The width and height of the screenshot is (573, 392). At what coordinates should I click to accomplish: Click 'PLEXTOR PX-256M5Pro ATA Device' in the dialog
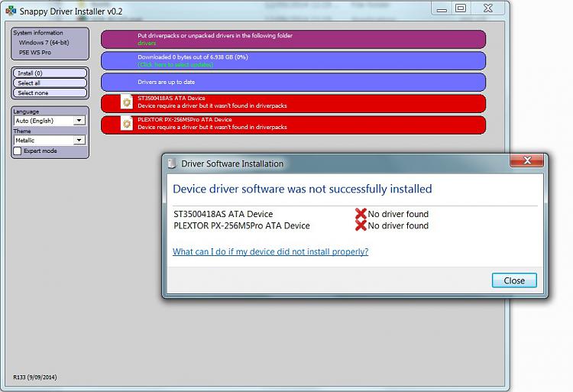tap(241, 225)
